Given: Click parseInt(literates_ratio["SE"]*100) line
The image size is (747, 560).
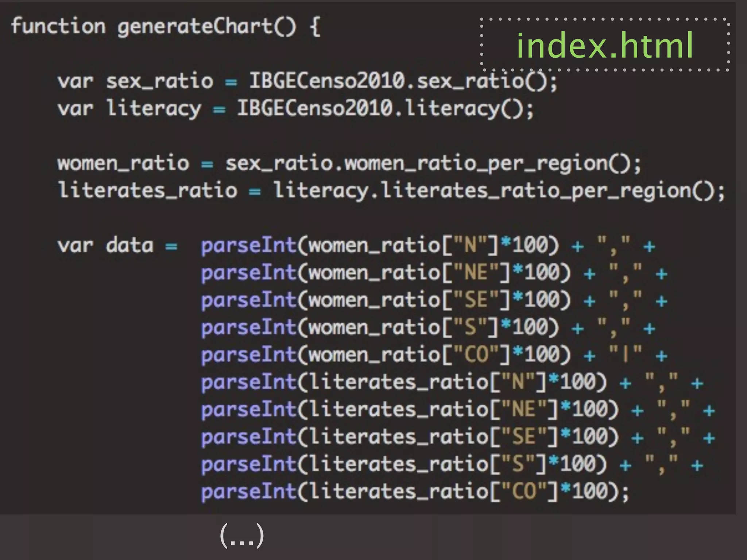Looking at the screenshot, I should (x=458, y=436).
